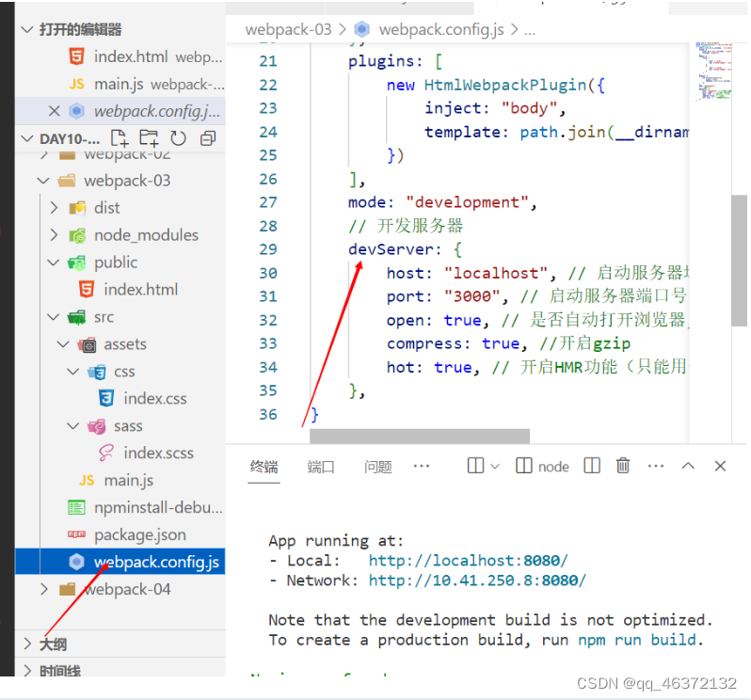Viewport: 751px width, 700px height.
Task: Click the assets folder icon
Action: pyautogui.click(x=88, y=344)
